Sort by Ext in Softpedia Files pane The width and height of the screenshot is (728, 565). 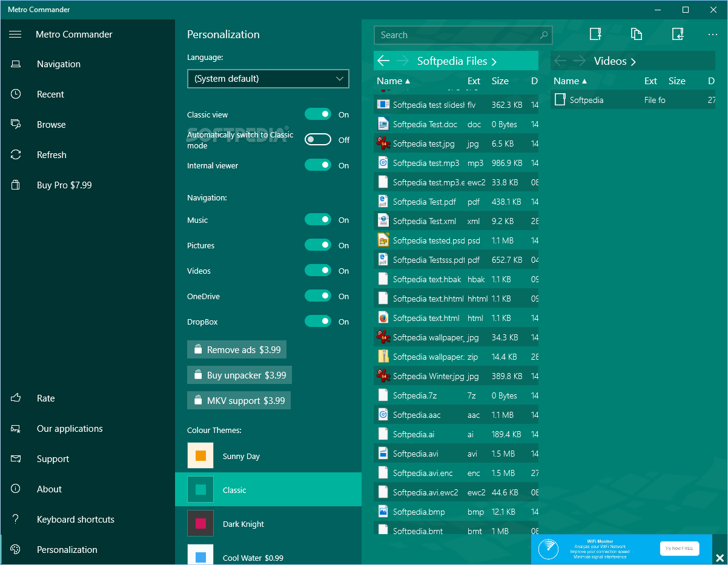pyautogui.click(x=474, y=81)
